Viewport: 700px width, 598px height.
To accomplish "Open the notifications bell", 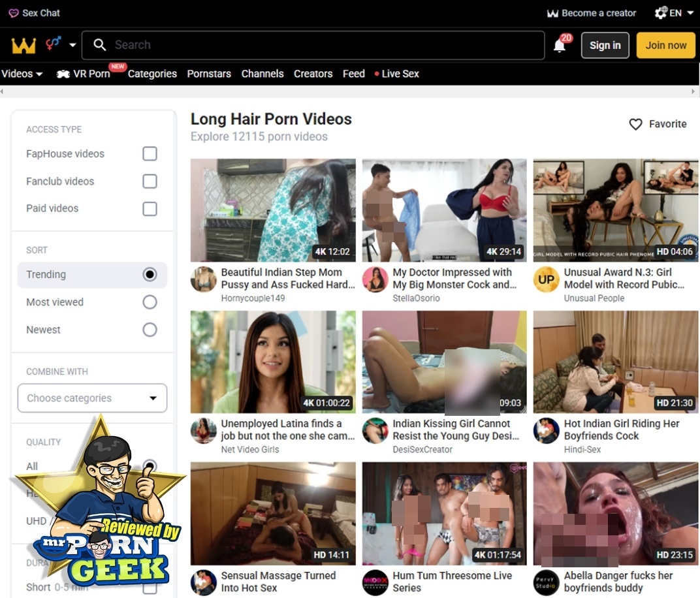I will [560, 46].
